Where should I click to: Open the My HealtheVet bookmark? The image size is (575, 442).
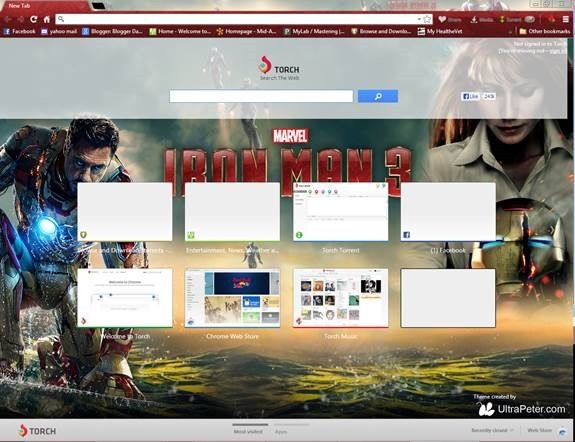point(440,32)
